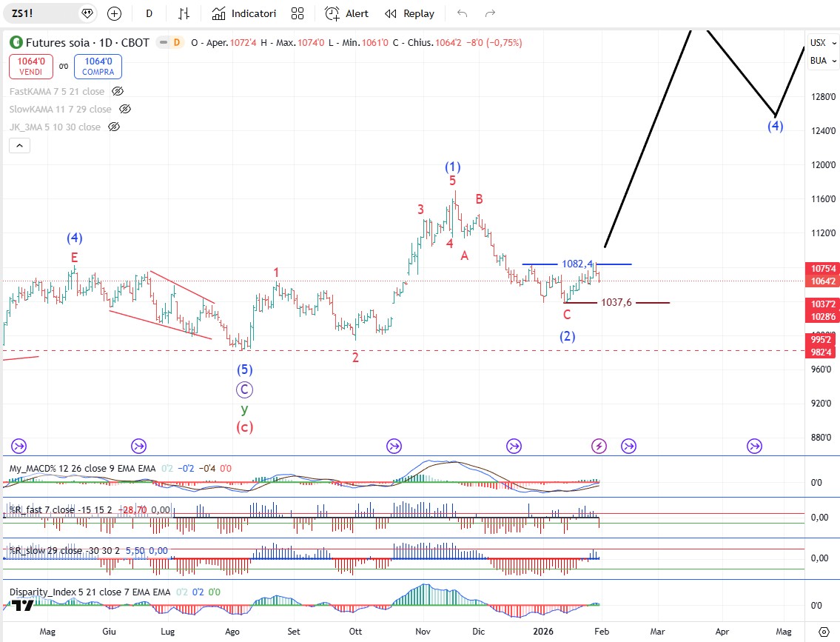Click the 1037'2 red price axis label

(x=822, y=304)
